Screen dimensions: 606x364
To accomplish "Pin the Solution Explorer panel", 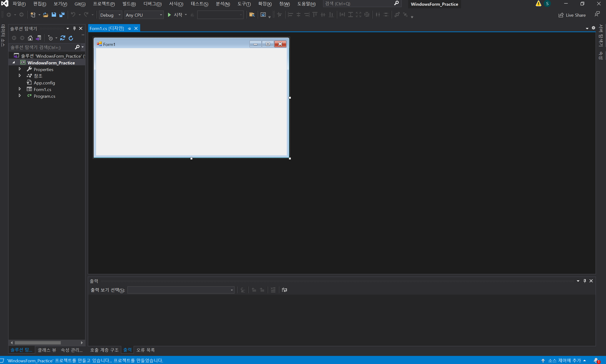I will pos(74,28).
